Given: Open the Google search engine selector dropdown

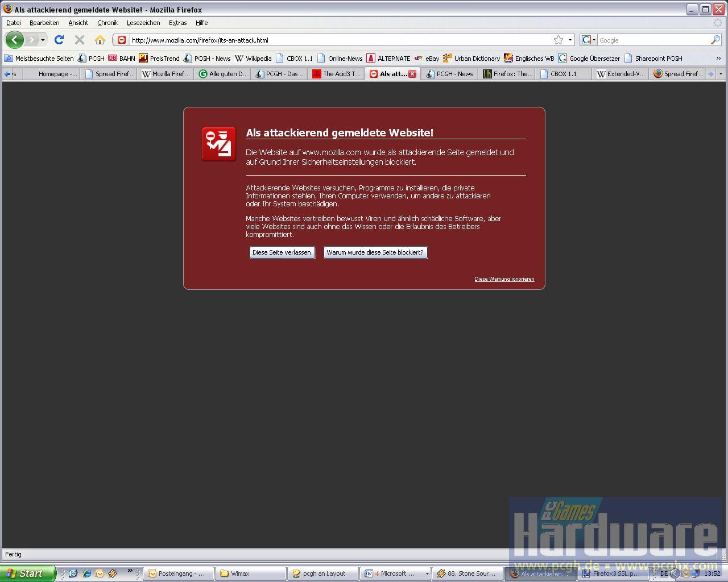Looking at the screenshot, I should pyautogui.click(x=589, y=40).
